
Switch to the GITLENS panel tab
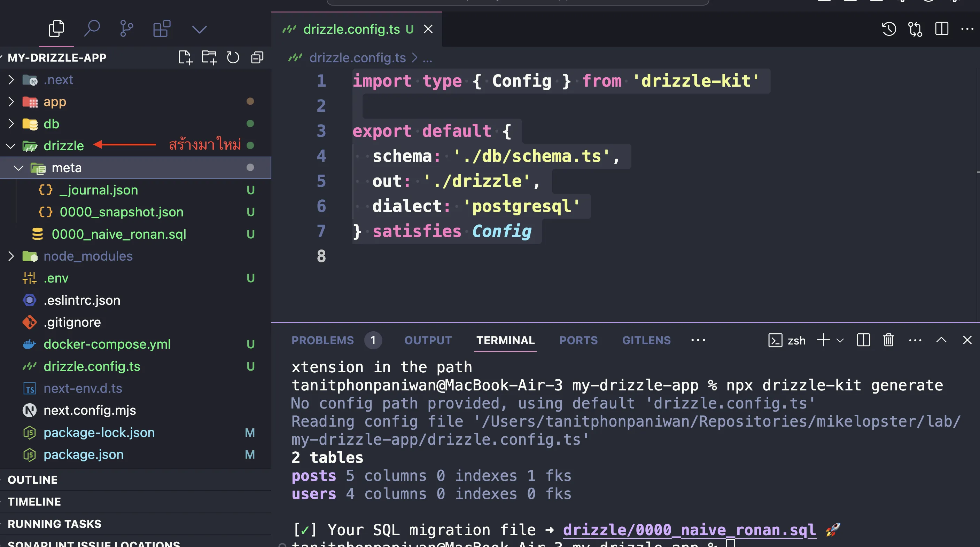(x=646, y=340)
